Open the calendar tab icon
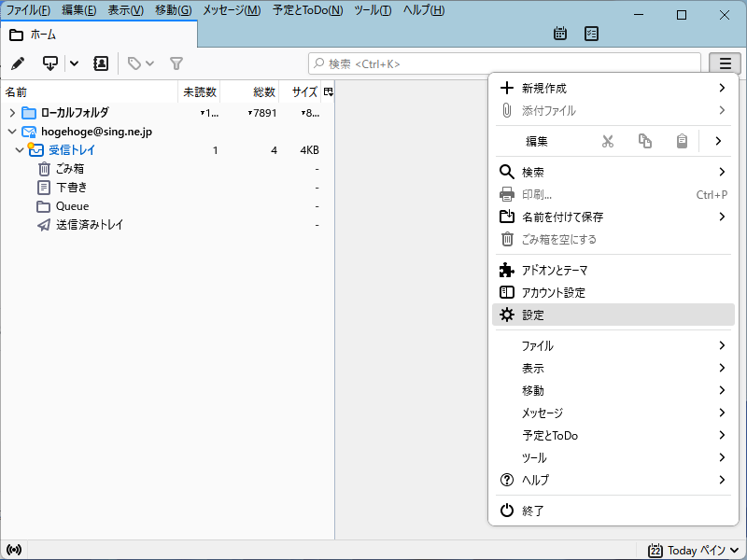Image resolution: width=747 pixels, height=560 pixels. tap(560, 34)
